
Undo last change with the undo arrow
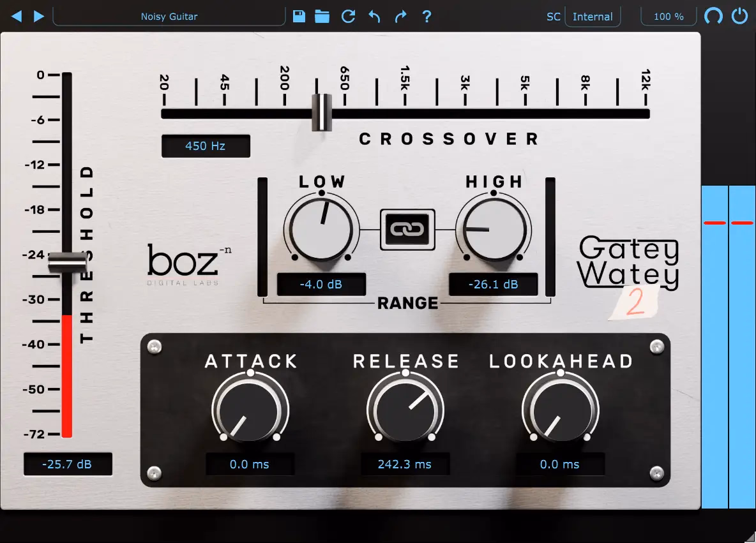(x=375, y=17)
